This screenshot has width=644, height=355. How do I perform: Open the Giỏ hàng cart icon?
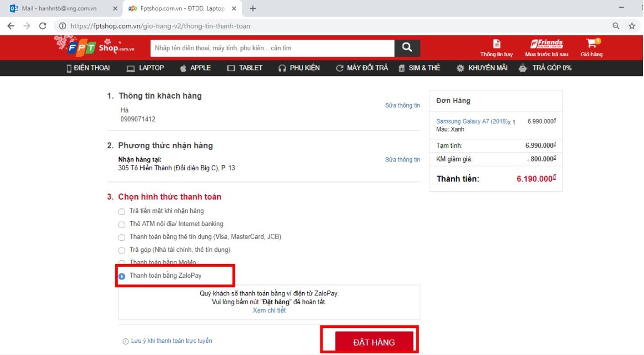tap(592, 48)
